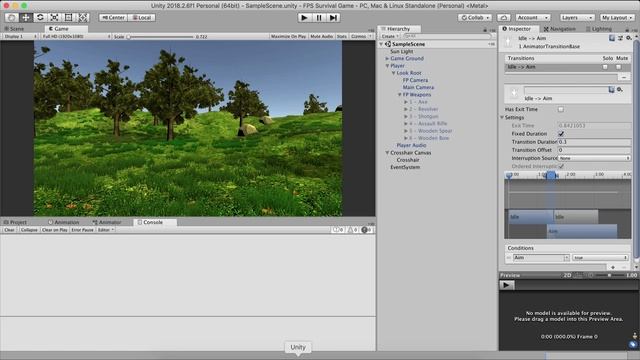This screenshot has width=640, height=360.
Task: Toggle Solo for Idle -> Aim transition
Action: (x=605, y=67)
